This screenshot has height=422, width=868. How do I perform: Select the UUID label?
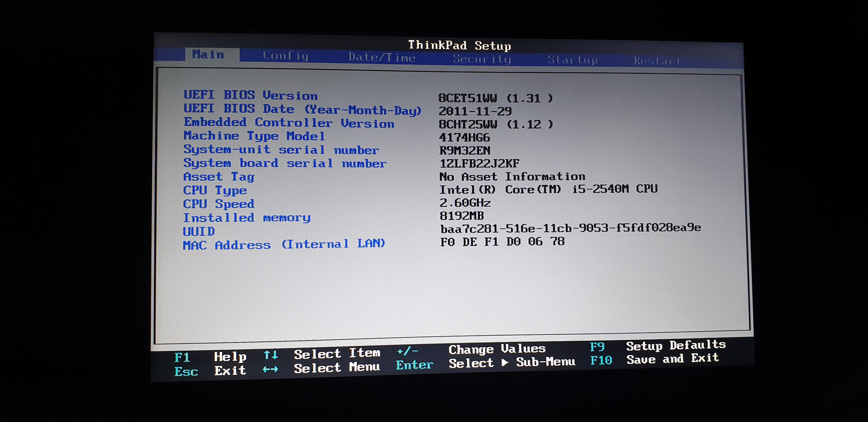(x=198, y=231)
